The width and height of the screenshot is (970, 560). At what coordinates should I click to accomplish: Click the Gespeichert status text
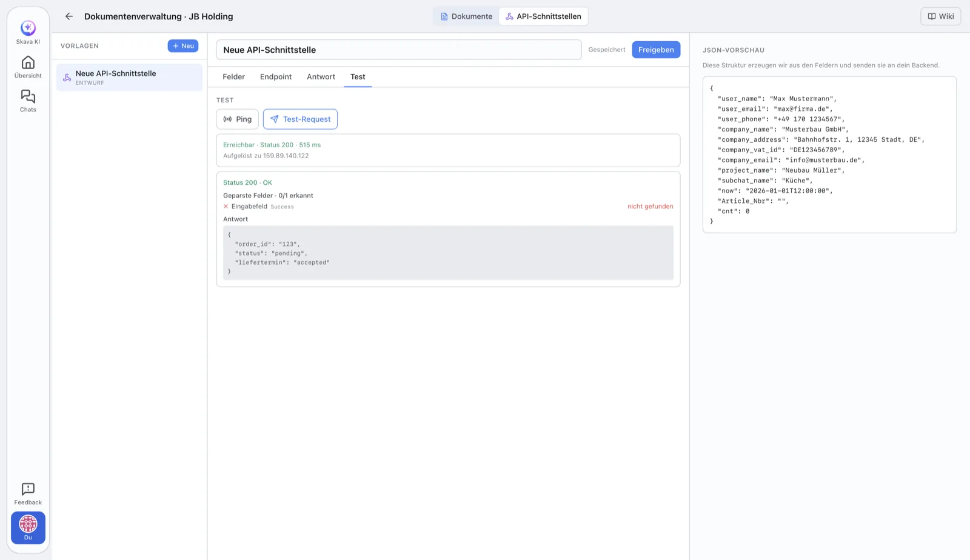point(606,50)
